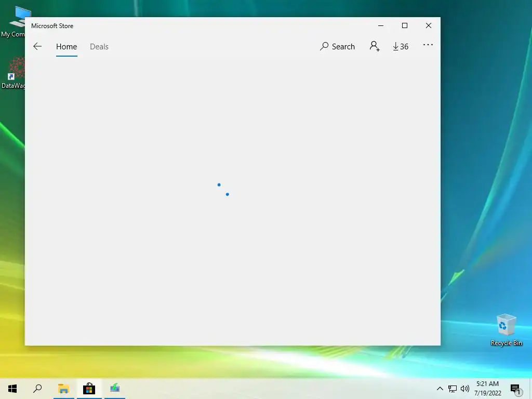Open File Explorer from the taskbar
The image size is (532, 399).
63,389
